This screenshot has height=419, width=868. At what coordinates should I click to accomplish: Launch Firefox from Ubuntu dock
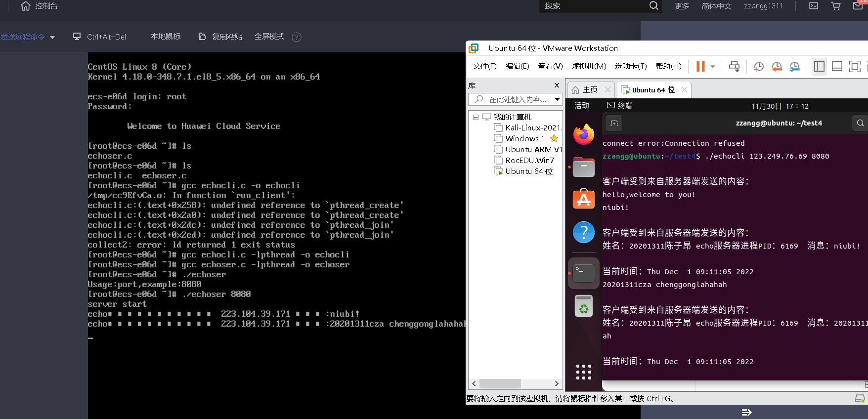(584, 134)
